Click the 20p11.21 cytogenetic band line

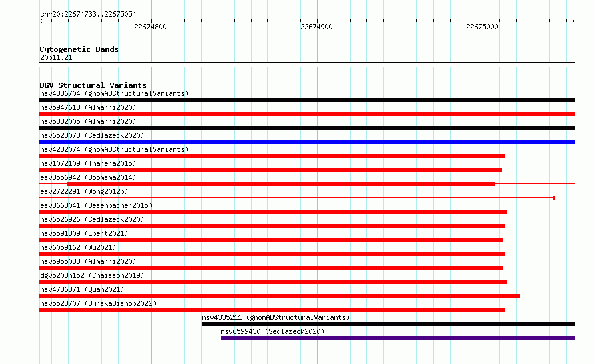click(307, 65)
